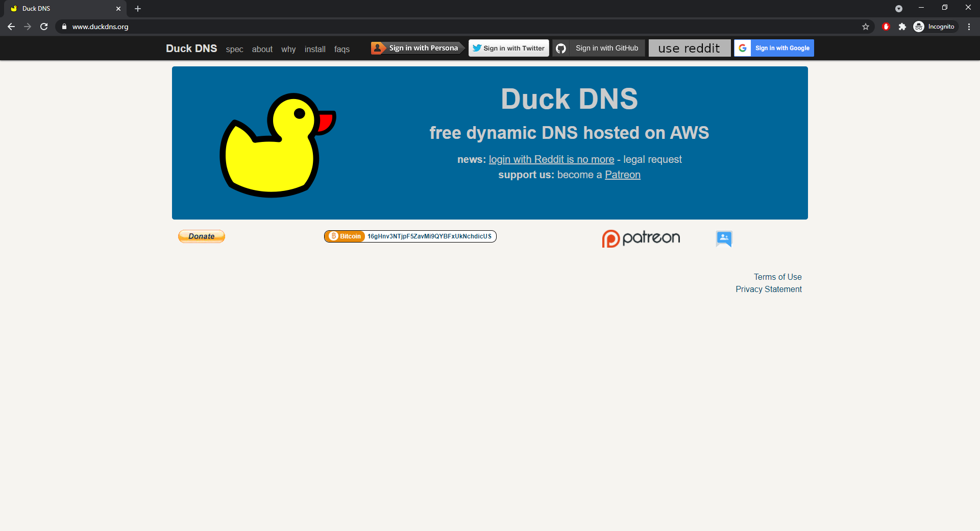Open the install page from the navigation
The width and height of the screenshot is (980, 531).
pyautogui.click(x=315, y=49)
